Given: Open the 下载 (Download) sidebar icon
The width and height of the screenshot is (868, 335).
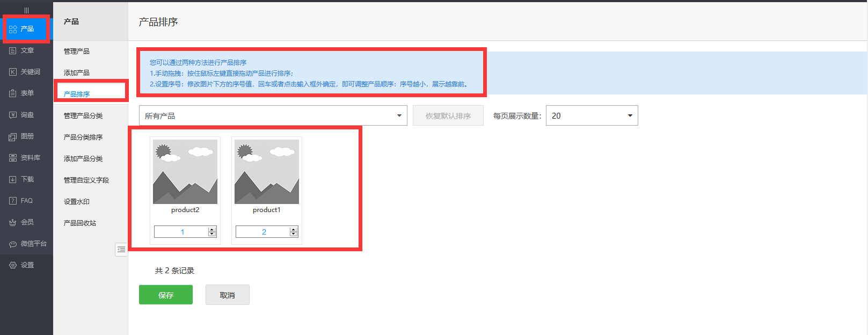Looking at the screenshot, I should click(x=13, y=179).
